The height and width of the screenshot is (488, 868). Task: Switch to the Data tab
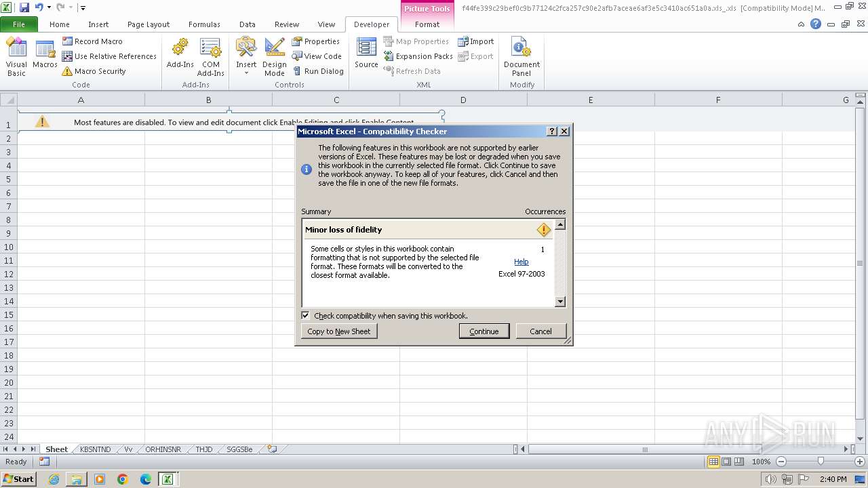tap(248, 24)
